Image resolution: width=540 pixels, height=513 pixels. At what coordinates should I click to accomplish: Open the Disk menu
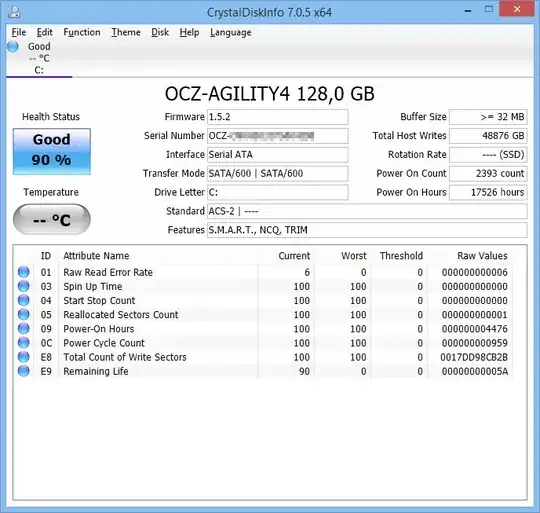[160, 32]
